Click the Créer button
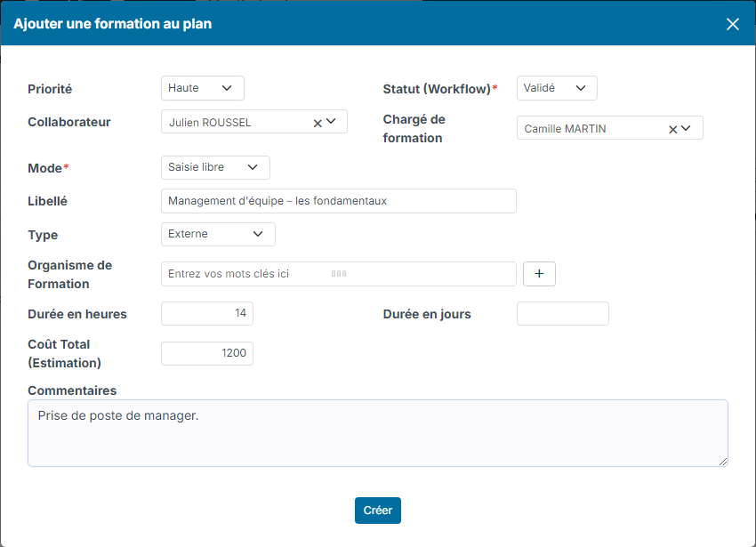 pyautogui.click(x=377, y=511)
